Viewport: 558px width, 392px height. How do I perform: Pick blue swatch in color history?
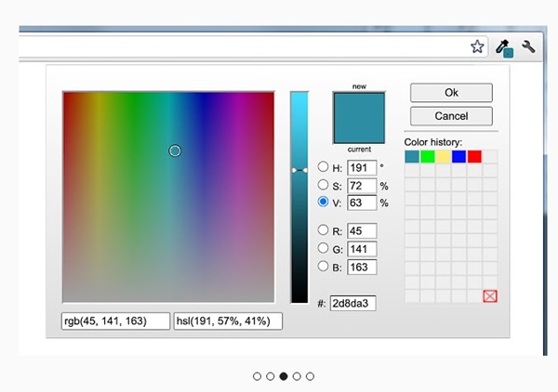coord(458,156)
